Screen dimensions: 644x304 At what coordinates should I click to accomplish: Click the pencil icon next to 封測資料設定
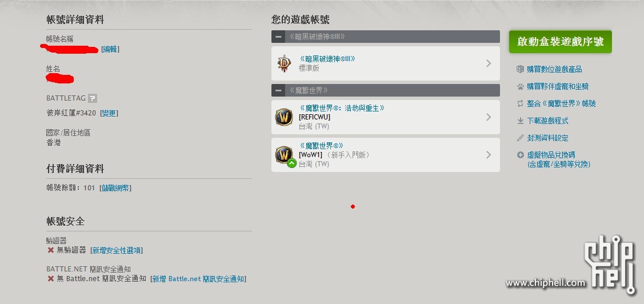[521, 138]
